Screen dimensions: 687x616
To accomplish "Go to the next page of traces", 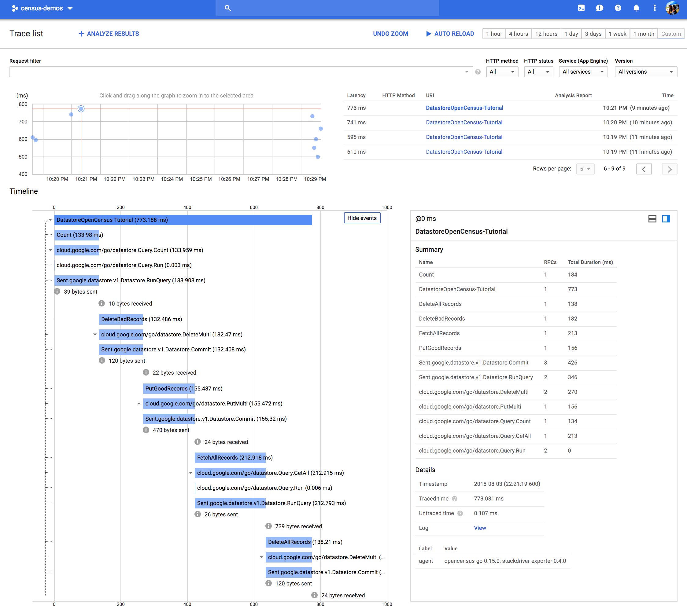I will point(669,169).
